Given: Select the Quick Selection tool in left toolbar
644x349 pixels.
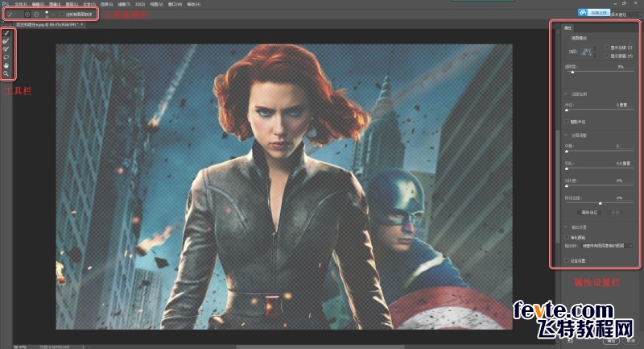Looking at the screenshot, I should click(6, 33).
